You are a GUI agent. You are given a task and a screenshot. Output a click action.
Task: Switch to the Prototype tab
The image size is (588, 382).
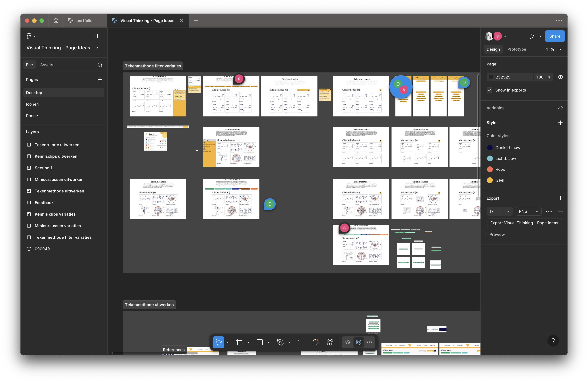[x=517, y=49]
